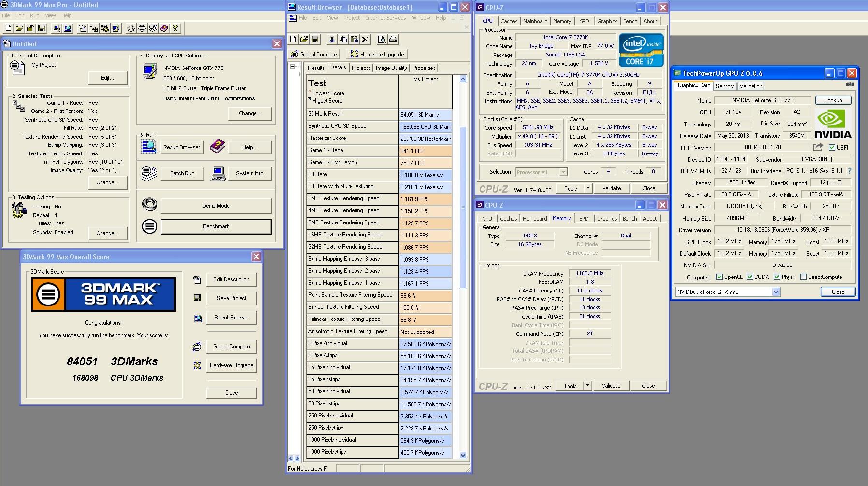Click the Print icon in Result Browser toolbar

click(393, 39)
